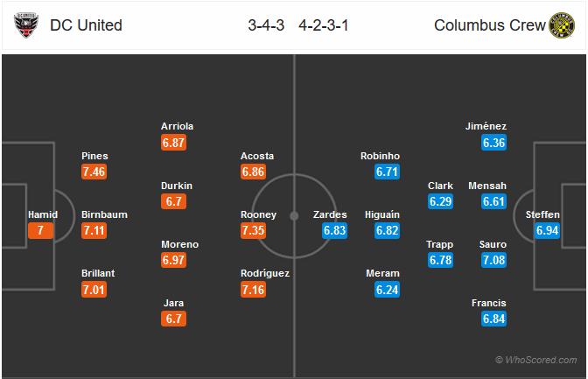Select Pines' 7.46 rating badge
The width and height of the screenshot is (588, 379).
94,172
